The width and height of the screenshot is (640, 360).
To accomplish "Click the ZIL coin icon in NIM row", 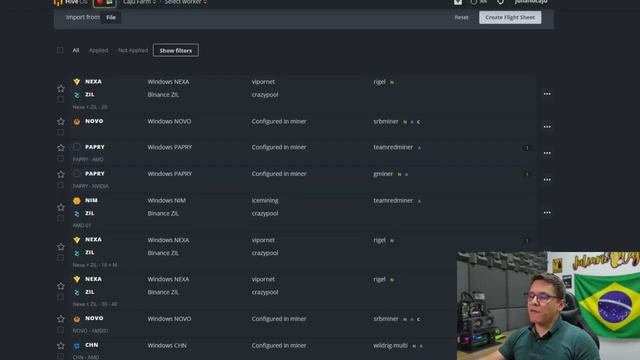I will [x=77, y=213].
